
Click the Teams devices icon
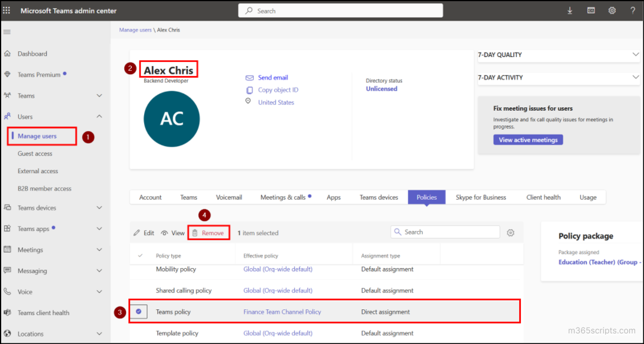tap(7, 207)
